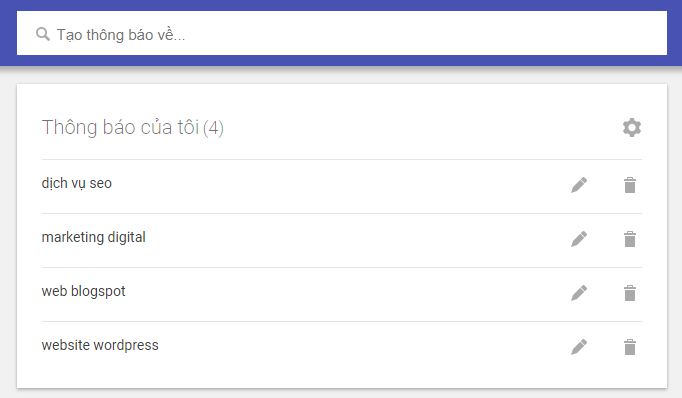
Task: Edit the 'marketing digital' alert with pencil
Action: 579,239
